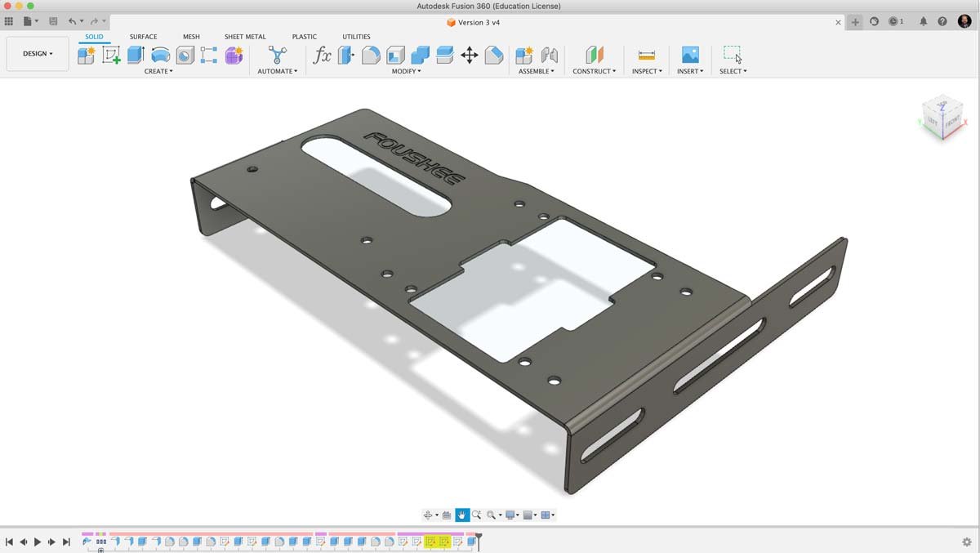
Task: Switch to the MESH tab
Action: coord(191,37)
